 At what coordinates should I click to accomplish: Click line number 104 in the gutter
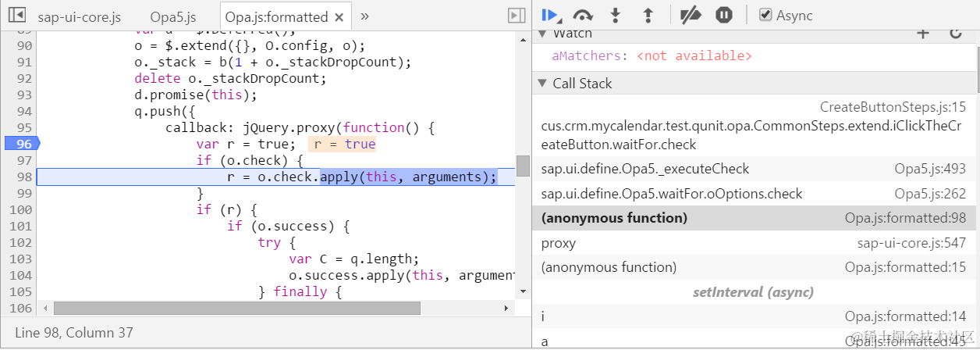[x=20, y=275]
